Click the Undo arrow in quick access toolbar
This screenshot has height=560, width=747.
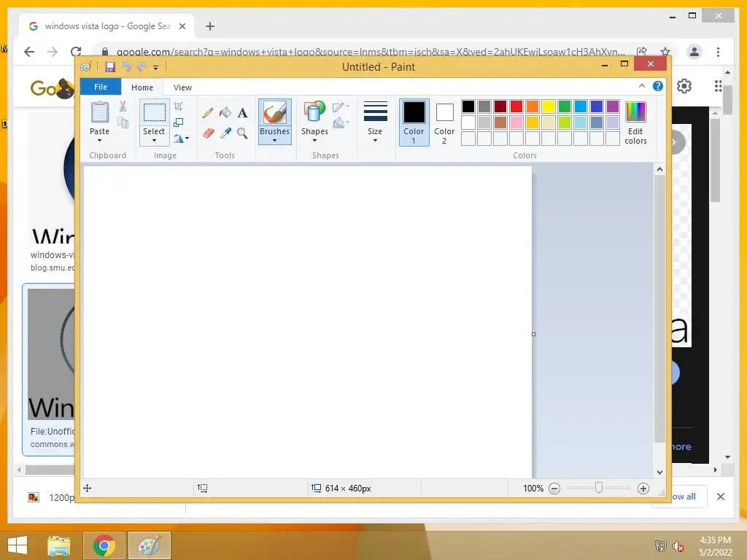click(x=126, y=67)
